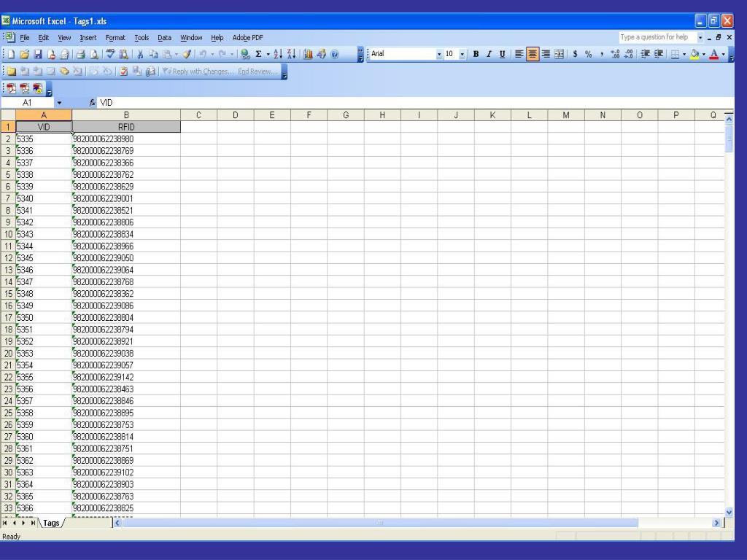
Task: Apply Percent Style format
Action: pyautogui.click(x=589, y=54)
